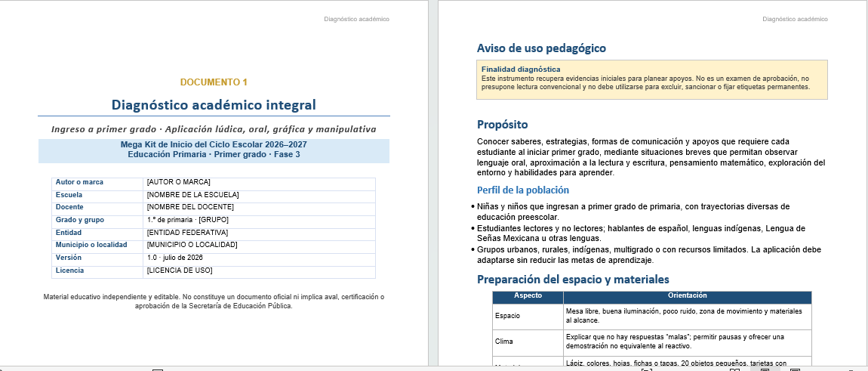The image size is (868, 371).
Task: Click the "Docente" table label
Action: coord(69,207)
